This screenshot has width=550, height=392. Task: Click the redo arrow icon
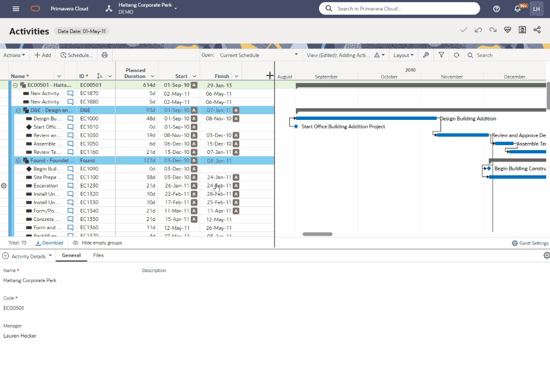tap(493, 30)
